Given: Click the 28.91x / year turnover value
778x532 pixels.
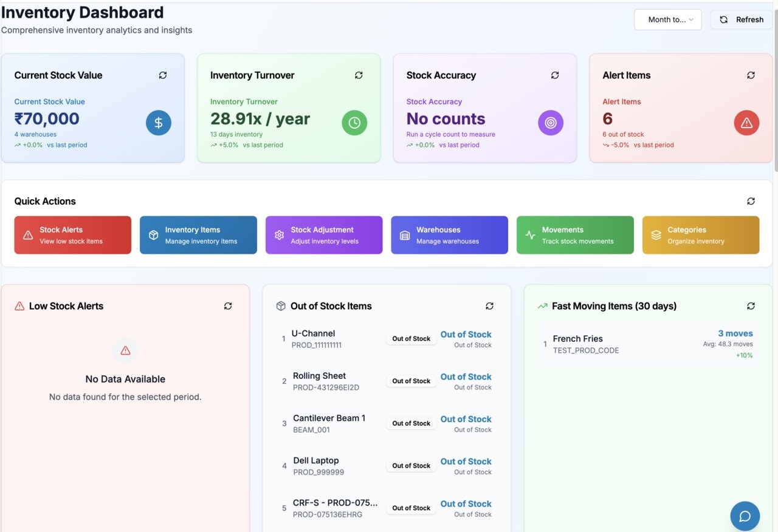Looking at the screenshot, I should (260, 118).
